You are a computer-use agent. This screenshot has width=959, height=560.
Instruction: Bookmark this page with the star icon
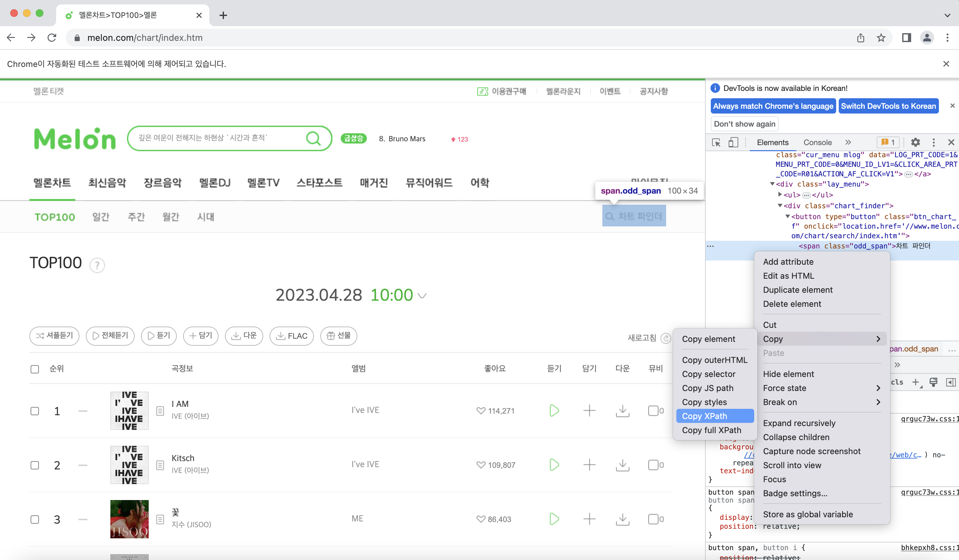point(881,38)
